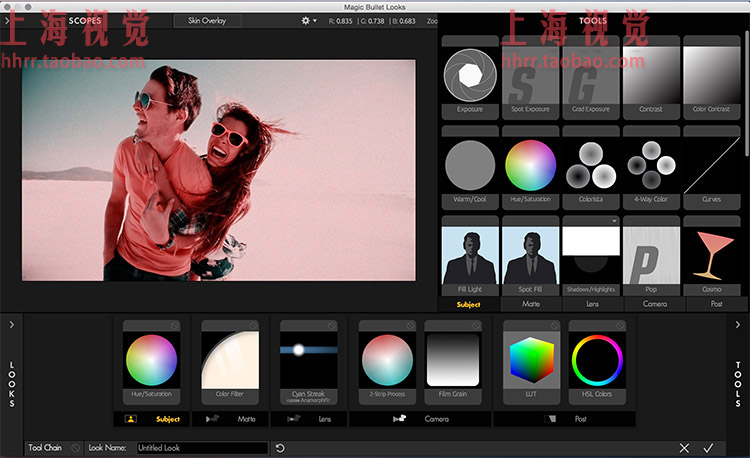750x458 pixels.
Task: Open the gear settings dropdown
Action: pos(307,20)
